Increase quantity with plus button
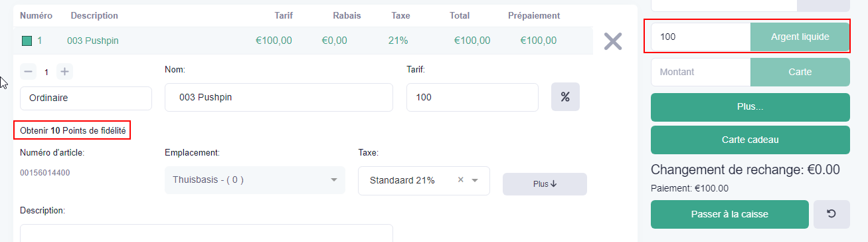Image resolution: width=868 pixels, height=242 pixels. [x=64, y=71]
